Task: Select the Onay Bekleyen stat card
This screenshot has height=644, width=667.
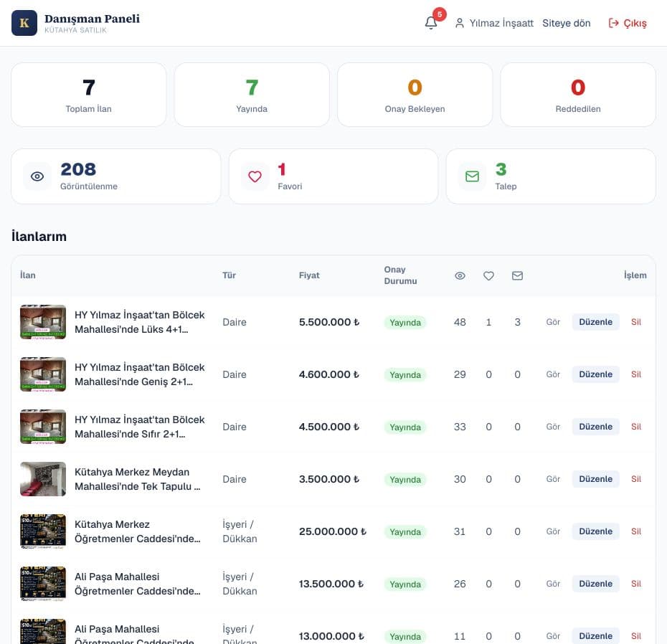Action: coord(415,95)
